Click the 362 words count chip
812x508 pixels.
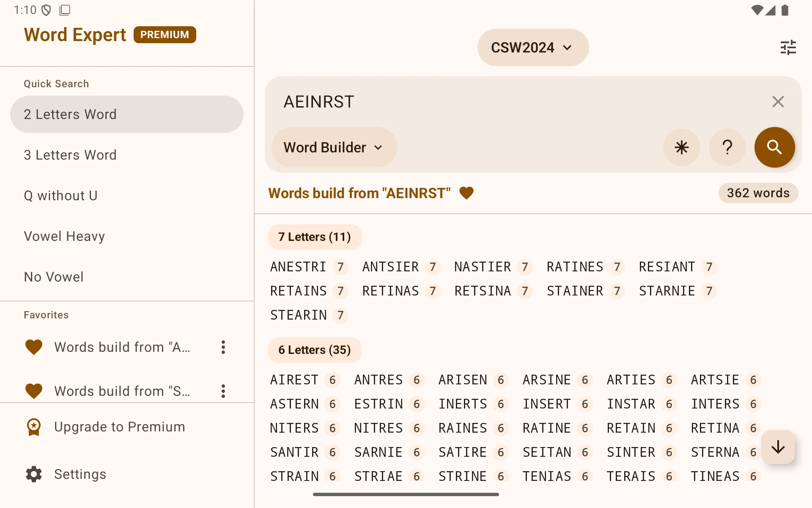[x=758, y=193]
